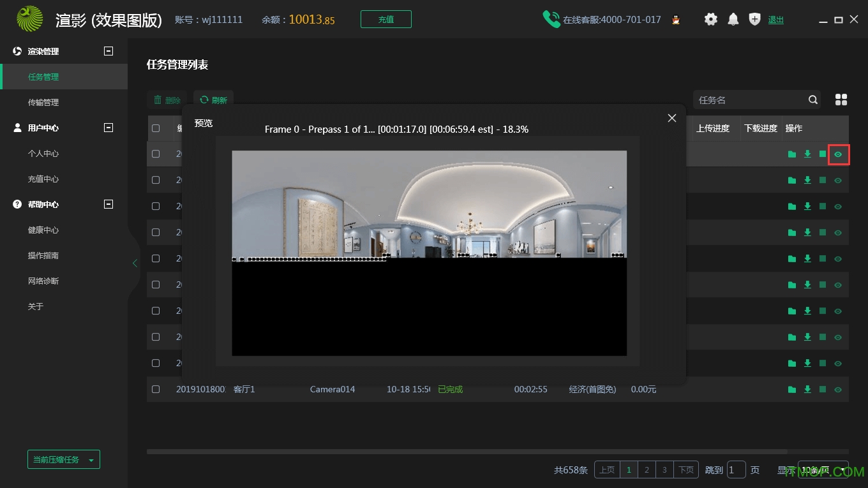Click download icon in second task row
This screenshot has height=488, width=868.
(807, 181)
